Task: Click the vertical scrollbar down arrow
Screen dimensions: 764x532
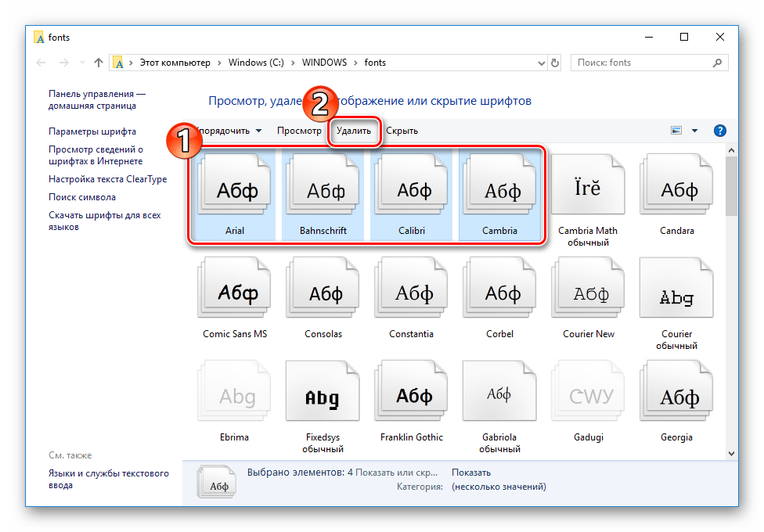Action: (x=731, y=453)
